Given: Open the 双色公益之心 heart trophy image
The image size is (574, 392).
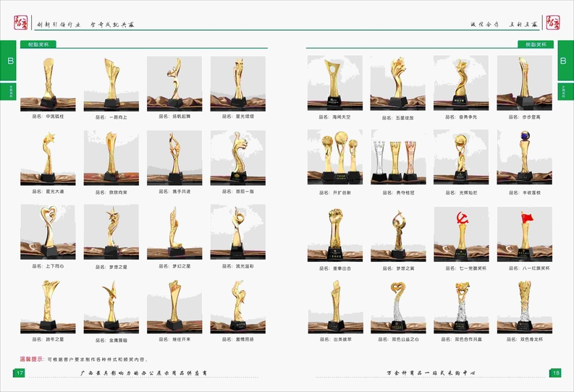Looking at the screenshot, I should tap(397, 304).
